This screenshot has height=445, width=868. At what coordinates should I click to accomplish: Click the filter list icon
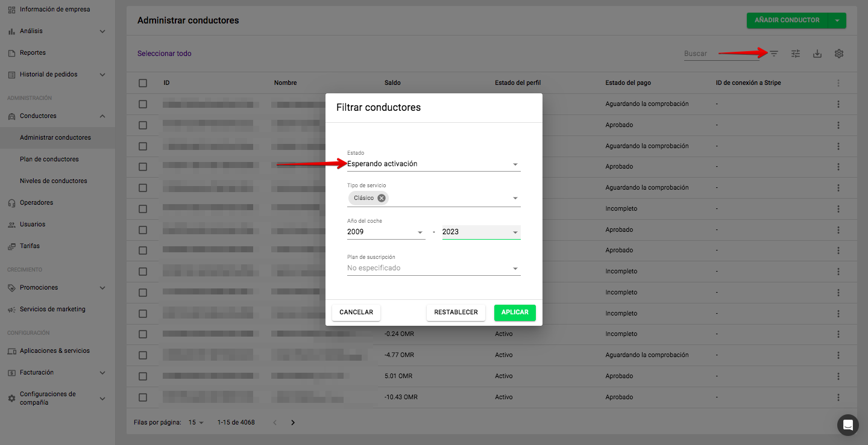tap(774, 54)
